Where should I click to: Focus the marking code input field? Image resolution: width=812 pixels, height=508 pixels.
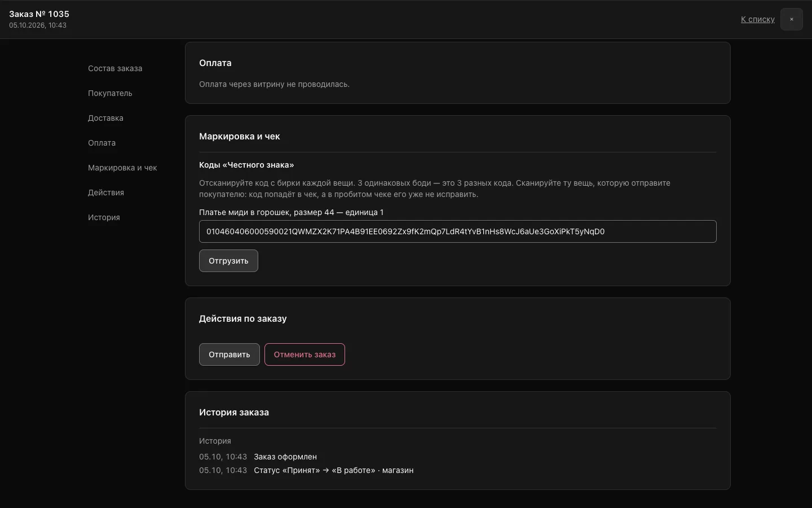coord(457,231)
